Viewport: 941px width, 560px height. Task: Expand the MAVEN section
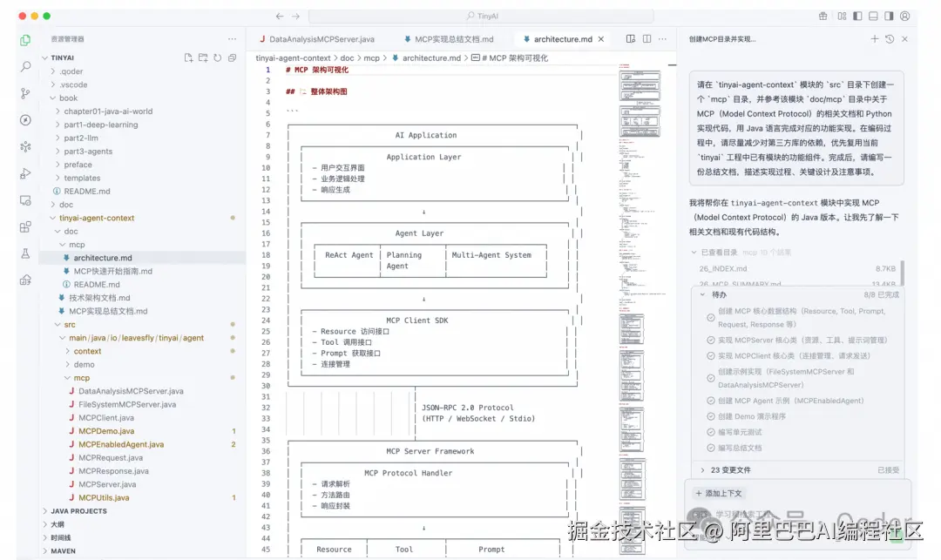45,551
